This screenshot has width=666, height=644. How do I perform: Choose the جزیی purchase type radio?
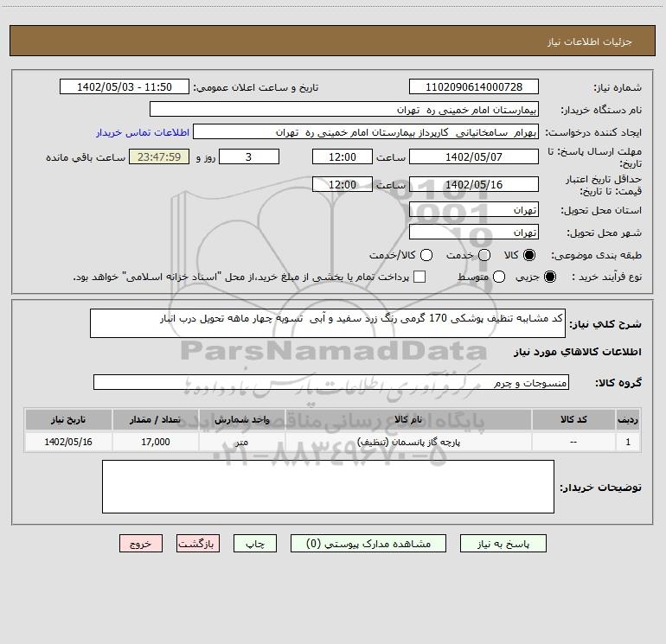point(550,277)
